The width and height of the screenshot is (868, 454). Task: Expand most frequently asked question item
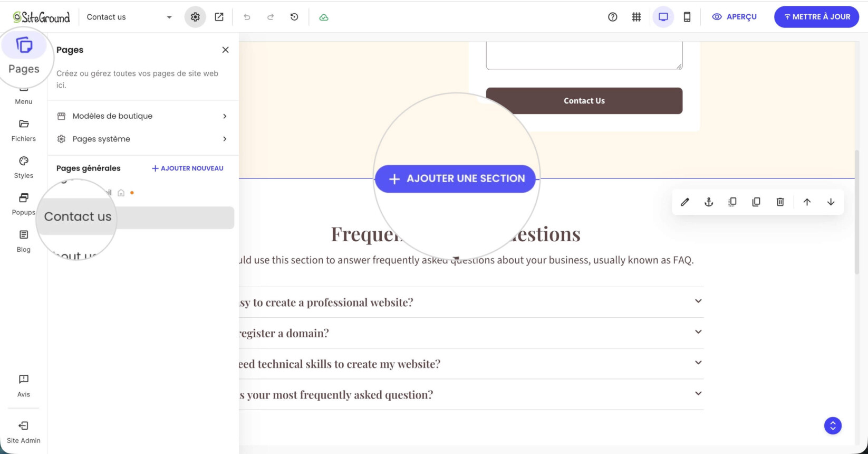coord(471,394)
